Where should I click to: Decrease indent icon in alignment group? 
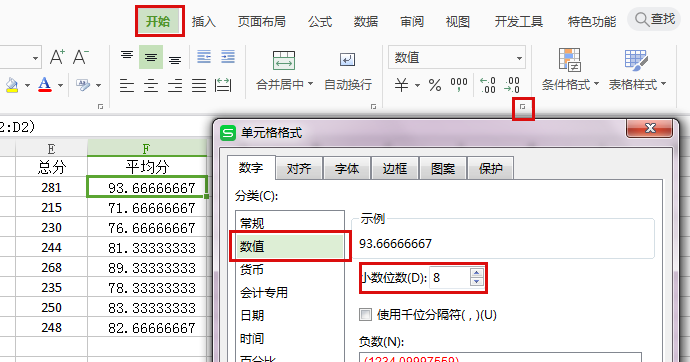[204, 57]
